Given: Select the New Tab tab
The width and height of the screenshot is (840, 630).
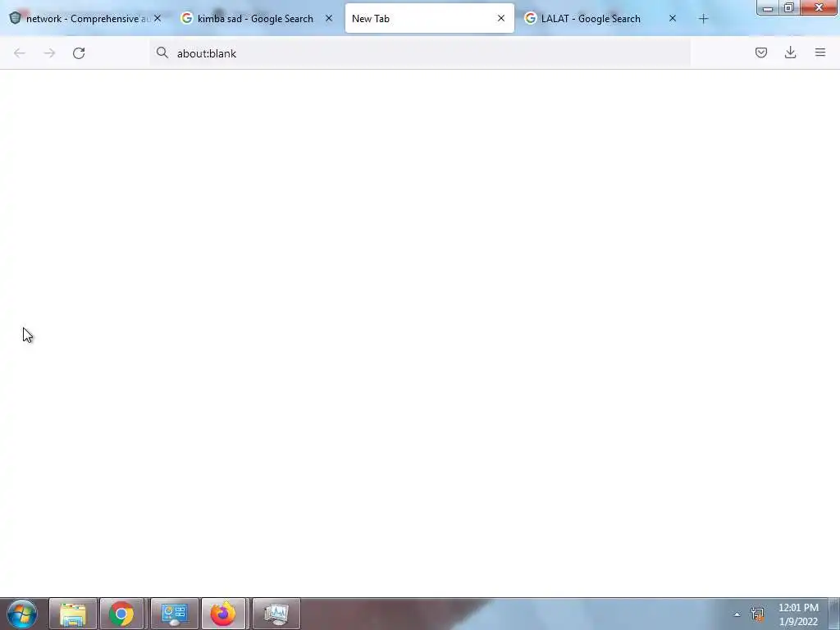Looking at the screenshot, I should (x=429, y=18).
